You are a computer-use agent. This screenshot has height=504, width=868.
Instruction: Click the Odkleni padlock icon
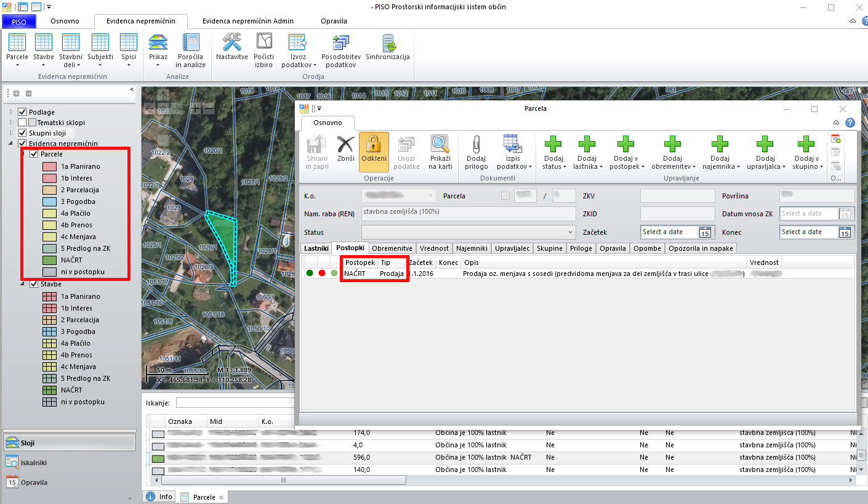coord(374,145)
